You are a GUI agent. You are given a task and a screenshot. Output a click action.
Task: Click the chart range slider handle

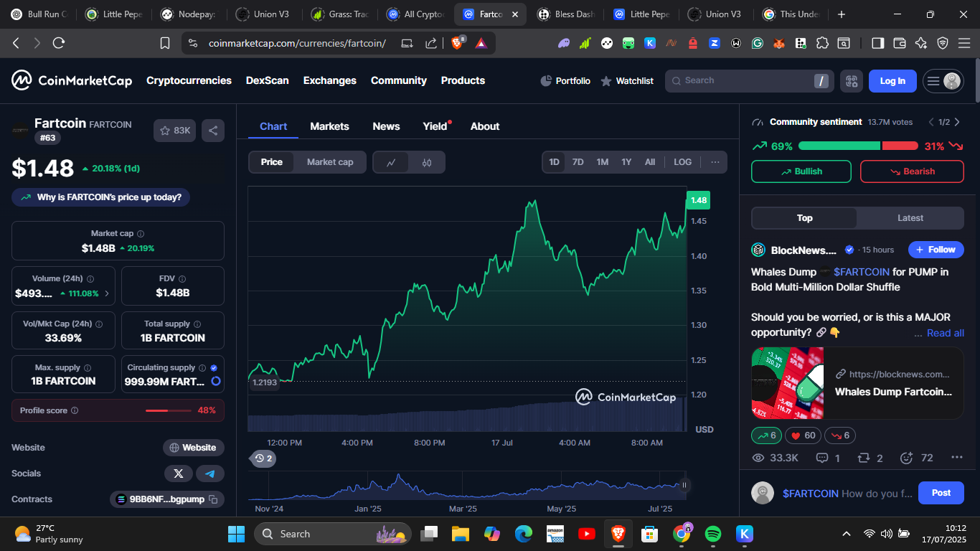(x=684, y=486)
